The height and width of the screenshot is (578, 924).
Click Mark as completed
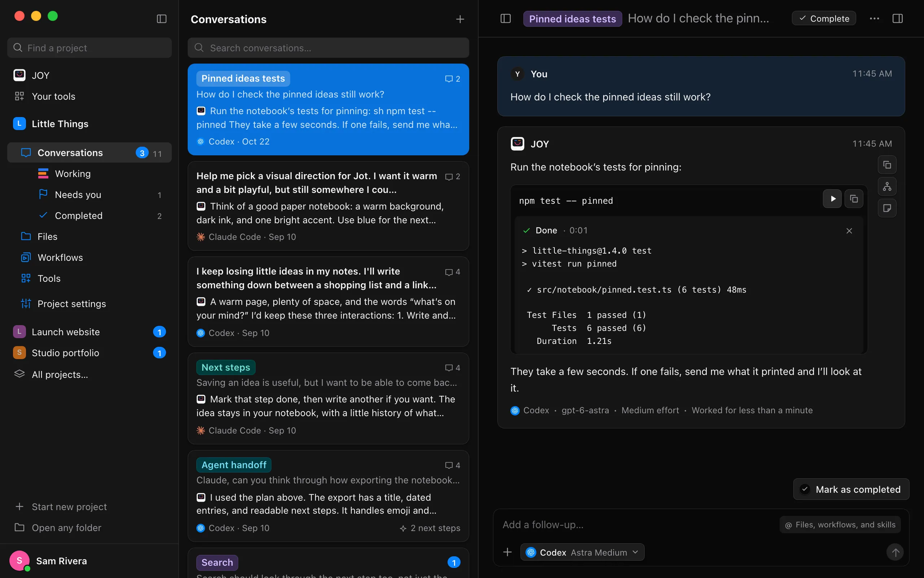(x=851, y=489)
